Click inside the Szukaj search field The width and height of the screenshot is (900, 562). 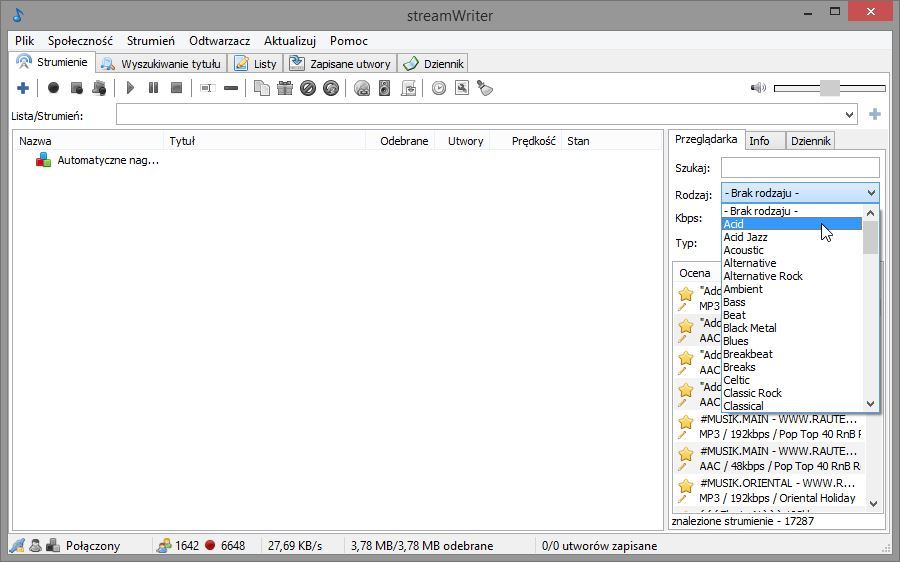800,168
